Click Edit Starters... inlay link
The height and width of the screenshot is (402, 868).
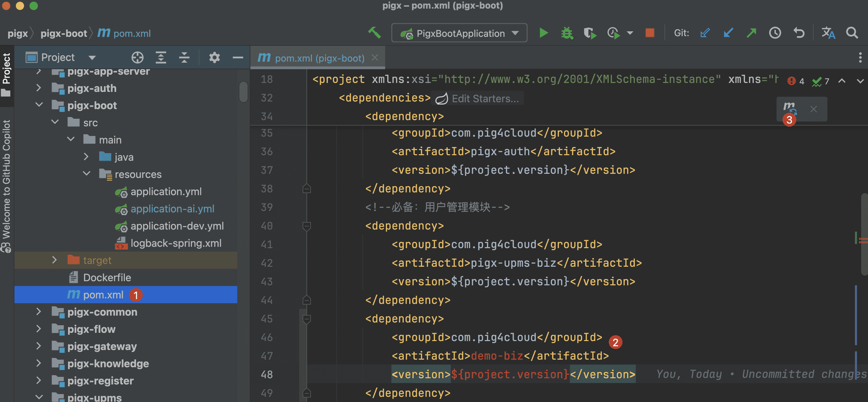477,98
